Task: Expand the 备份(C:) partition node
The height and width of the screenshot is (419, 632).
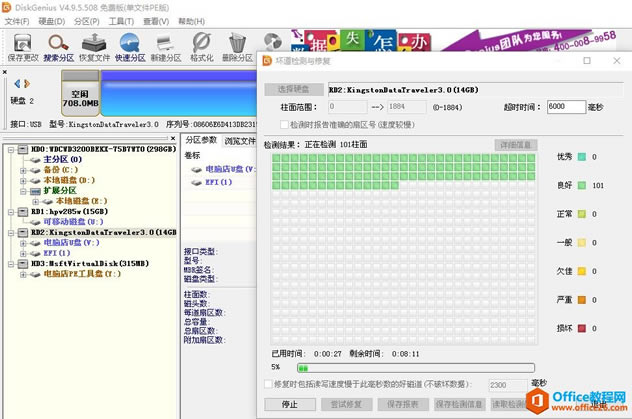Action: point(23,170)
